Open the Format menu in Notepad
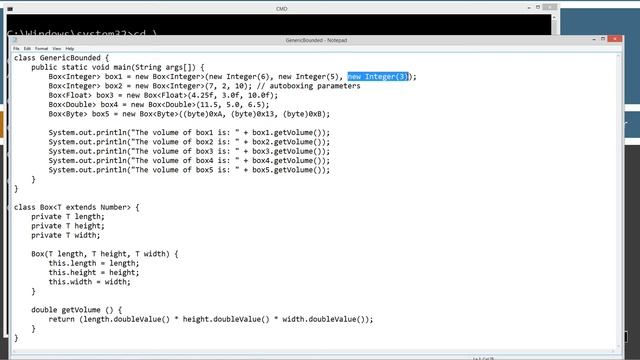 click(x=41, y=49)
